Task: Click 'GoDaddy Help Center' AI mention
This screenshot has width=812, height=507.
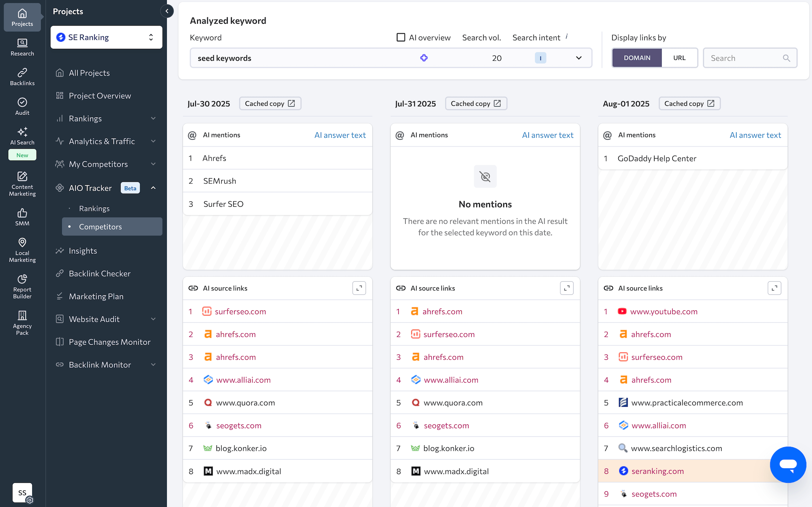Action: pyautogui.click(x=657, y=158)
